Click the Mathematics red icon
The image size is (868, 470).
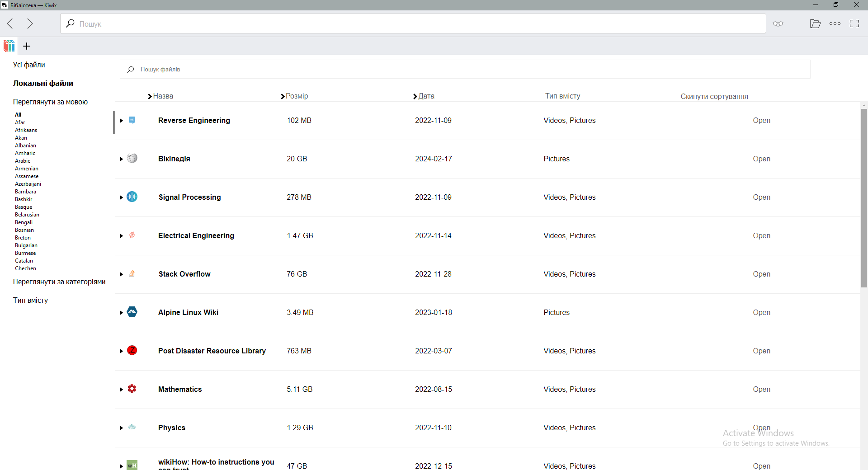pos(132,389)
